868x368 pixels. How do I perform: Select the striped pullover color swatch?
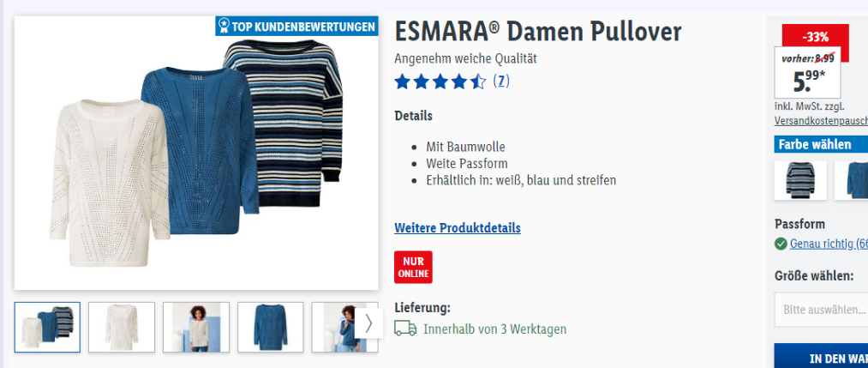click(x=800, y=180)
